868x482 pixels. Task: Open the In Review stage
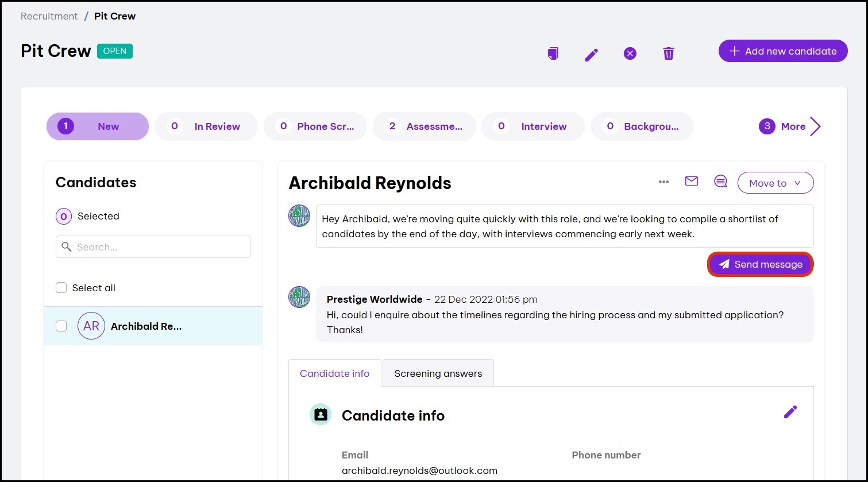pyautogui.click(x=206, y=126)
